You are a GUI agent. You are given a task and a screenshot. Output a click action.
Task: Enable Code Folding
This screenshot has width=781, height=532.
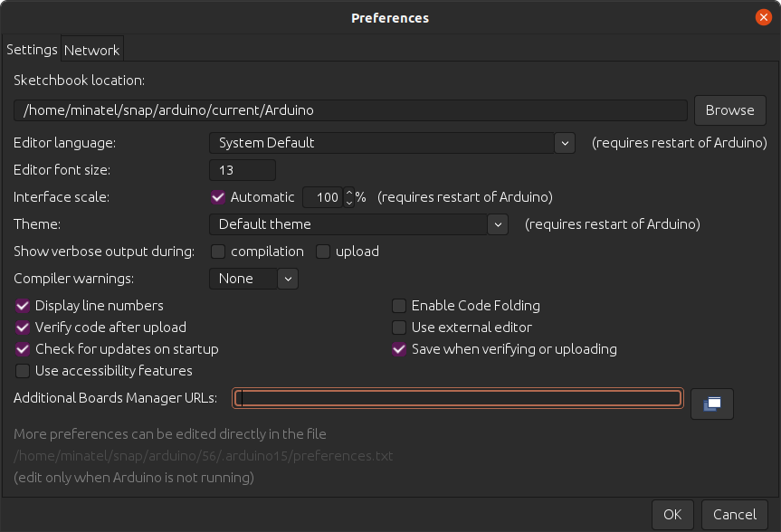point(398,306)
